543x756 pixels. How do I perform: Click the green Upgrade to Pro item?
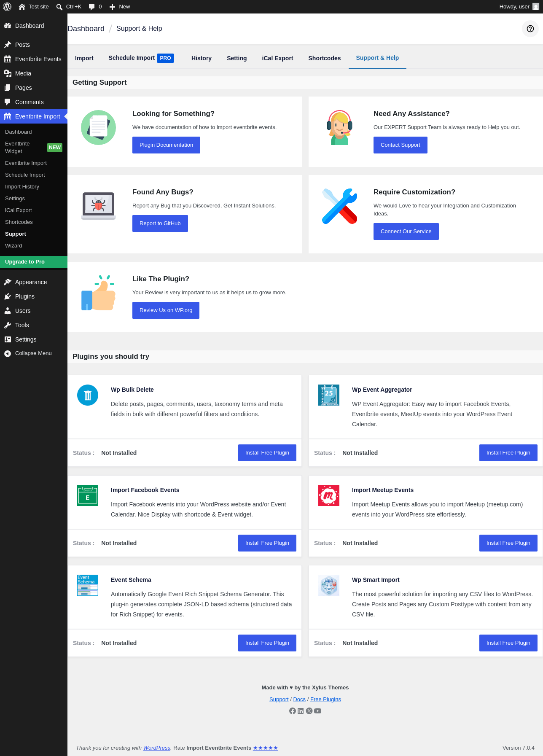(34, 262)
